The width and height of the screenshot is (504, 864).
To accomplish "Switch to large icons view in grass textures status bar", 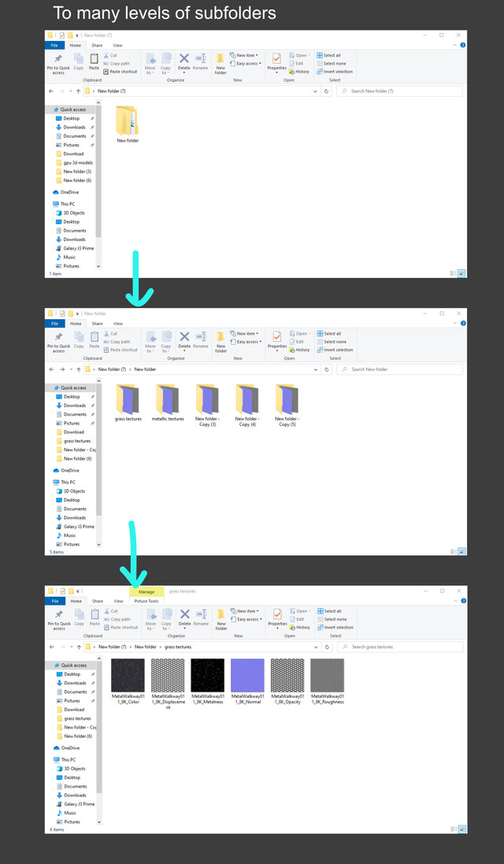I will (x=462, y=829).
